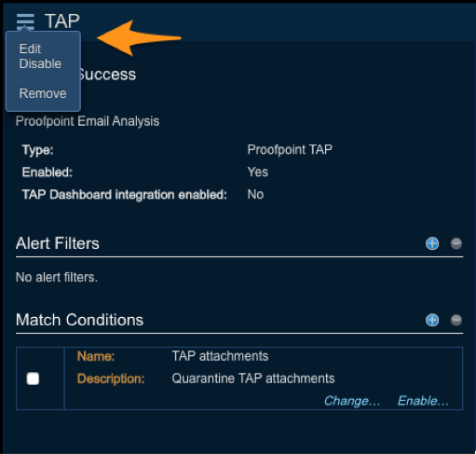This screenshot has height=454, width=476.
Task: Choose Remove from the popup menu
Action: click(x=43, y=93)
